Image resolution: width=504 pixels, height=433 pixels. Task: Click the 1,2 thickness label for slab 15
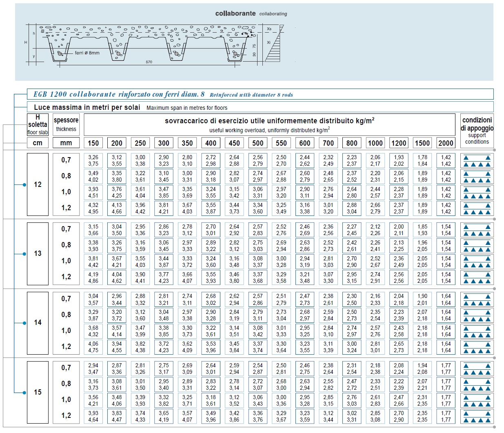click(x=66, y=415)
